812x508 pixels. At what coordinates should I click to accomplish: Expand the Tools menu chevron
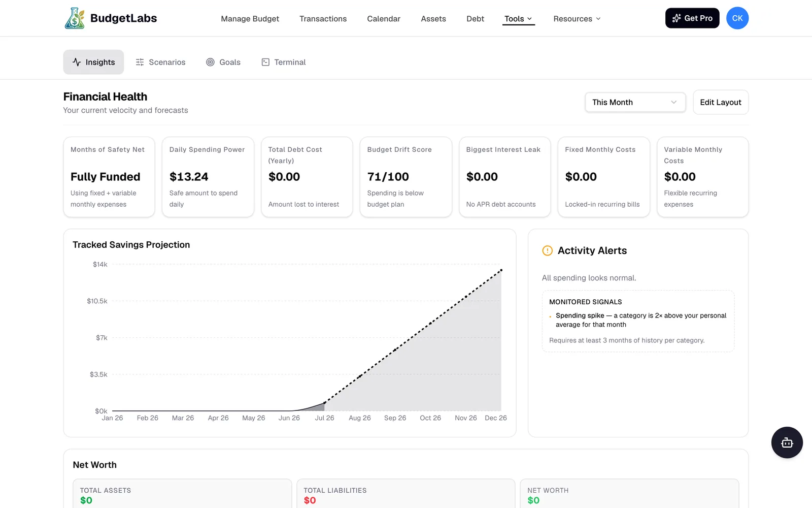(530, 19)
